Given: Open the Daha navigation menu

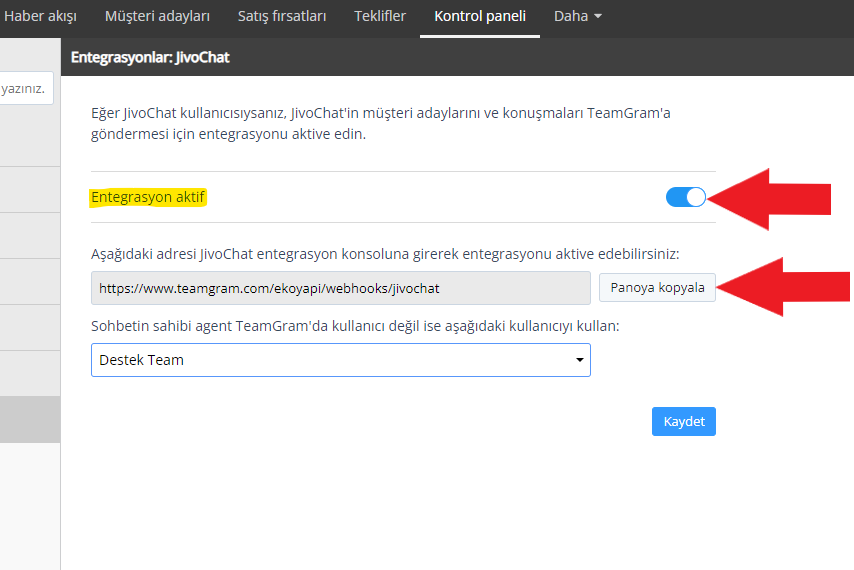Looking at the screenshot, I should (x=577, y=16).
